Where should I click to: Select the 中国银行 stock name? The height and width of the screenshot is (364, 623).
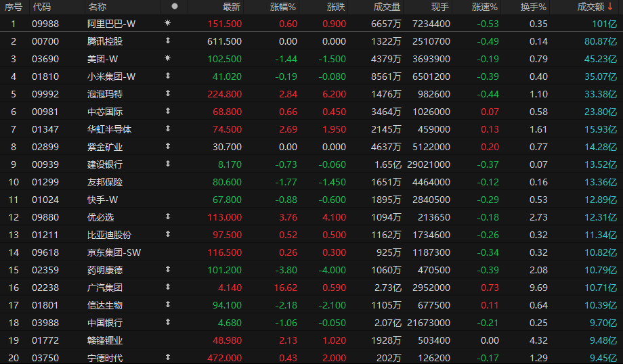point(105,323)
